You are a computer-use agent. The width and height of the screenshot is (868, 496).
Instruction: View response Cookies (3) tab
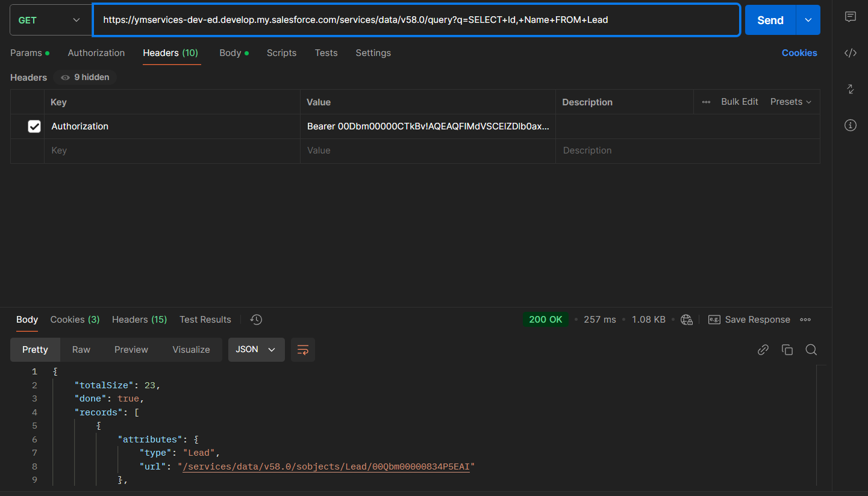75,320
